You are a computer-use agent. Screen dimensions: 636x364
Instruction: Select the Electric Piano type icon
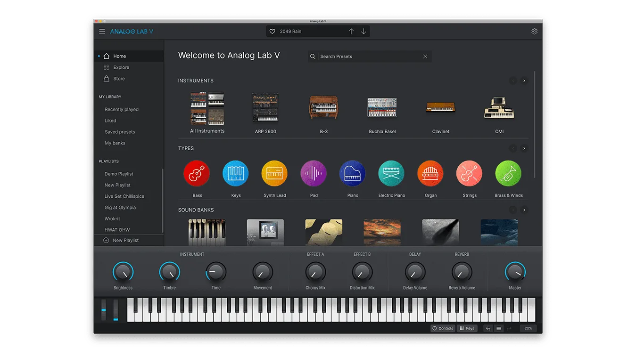tap(391, 173)
